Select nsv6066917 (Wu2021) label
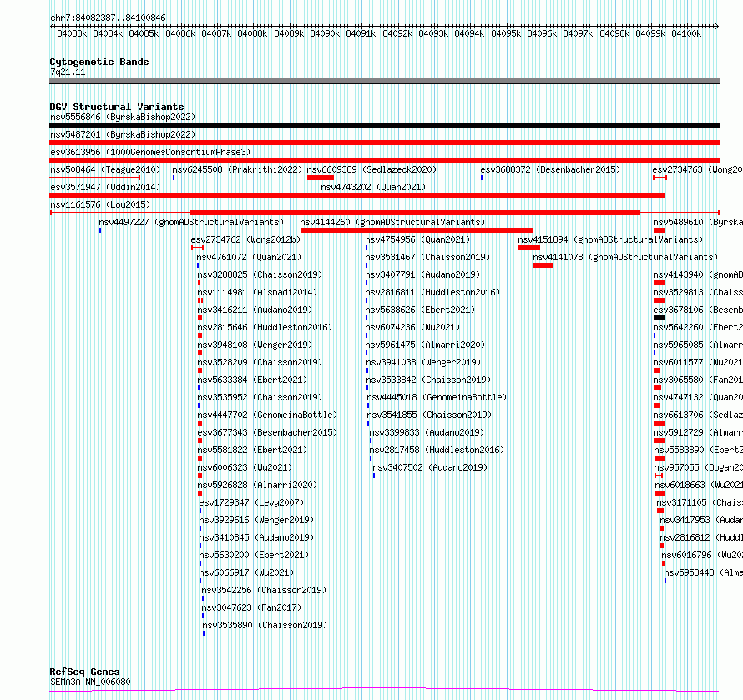Screen dimensions: 743x700 pyautogui.click(x=246, y=572)
